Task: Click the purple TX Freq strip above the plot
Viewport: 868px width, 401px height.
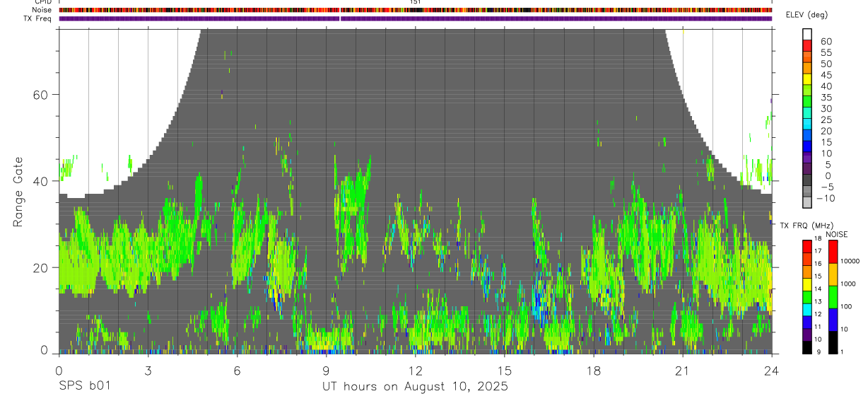Action: coord(416,18)
